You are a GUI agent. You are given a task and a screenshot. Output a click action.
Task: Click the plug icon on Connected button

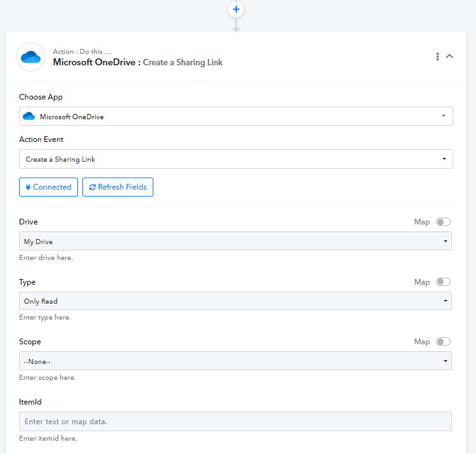28,187
